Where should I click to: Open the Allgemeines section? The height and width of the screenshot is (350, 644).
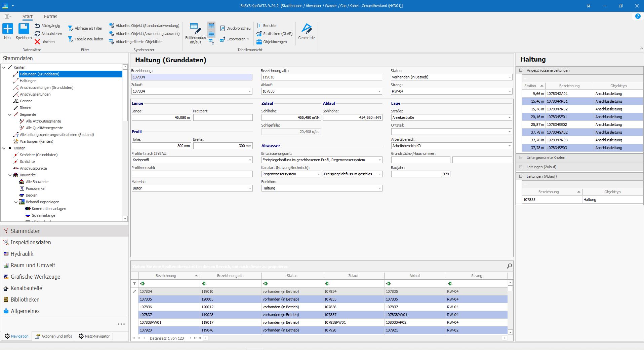coord(25,311)
